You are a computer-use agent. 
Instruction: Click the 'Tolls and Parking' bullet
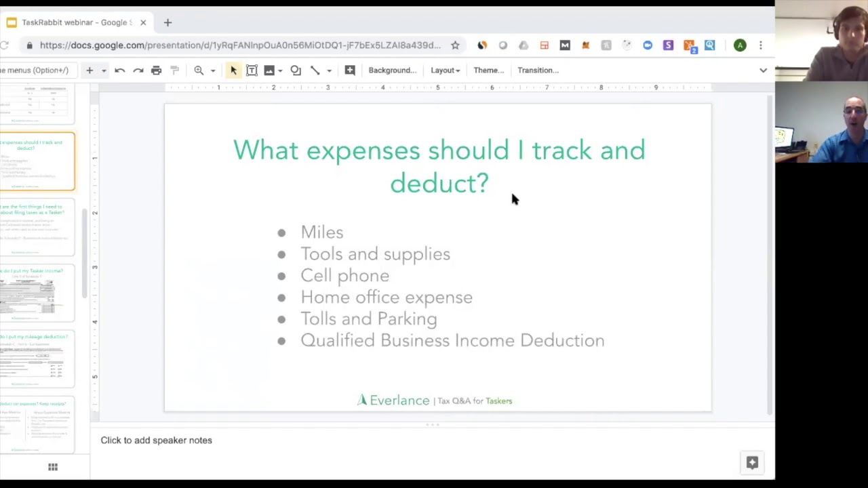coord(369,319)
